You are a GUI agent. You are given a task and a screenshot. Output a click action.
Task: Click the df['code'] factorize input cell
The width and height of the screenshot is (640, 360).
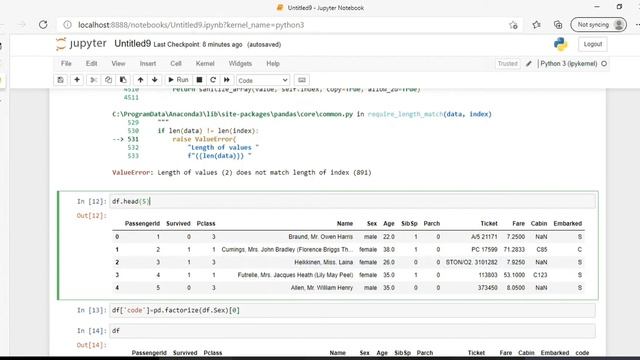click(x=352, y=310)
